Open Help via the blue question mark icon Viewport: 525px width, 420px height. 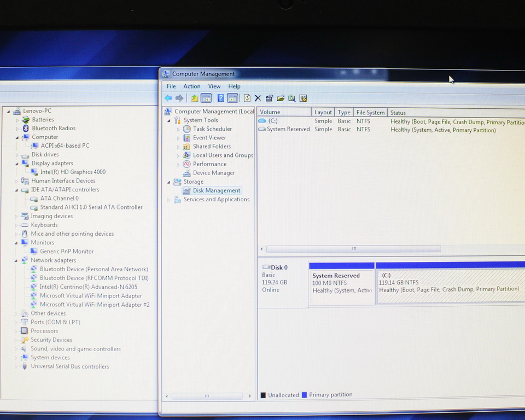(220, 98)
